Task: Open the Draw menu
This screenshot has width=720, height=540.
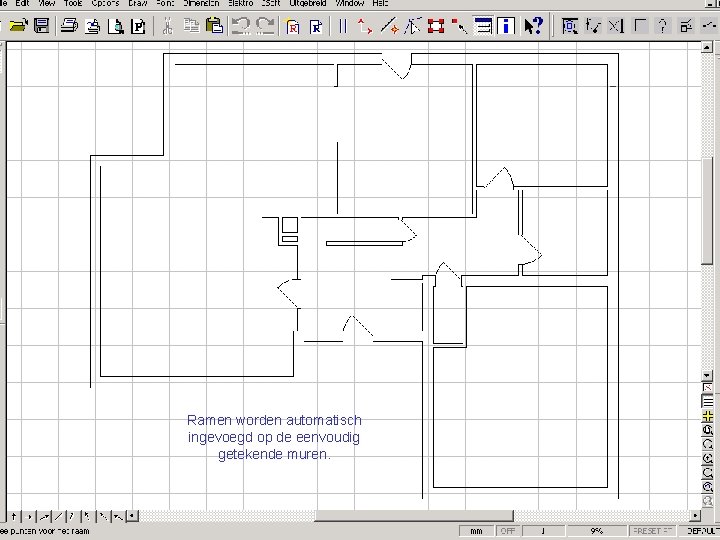Action: 138,3
